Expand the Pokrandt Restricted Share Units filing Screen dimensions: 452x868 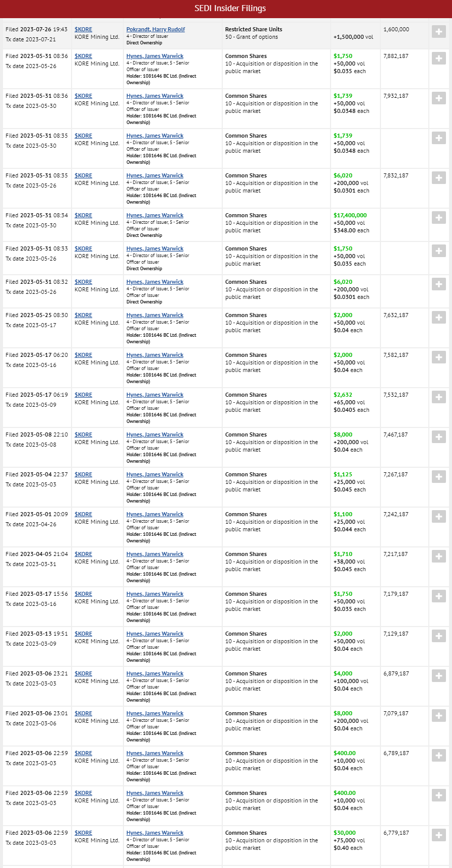[x=438, y=32]
